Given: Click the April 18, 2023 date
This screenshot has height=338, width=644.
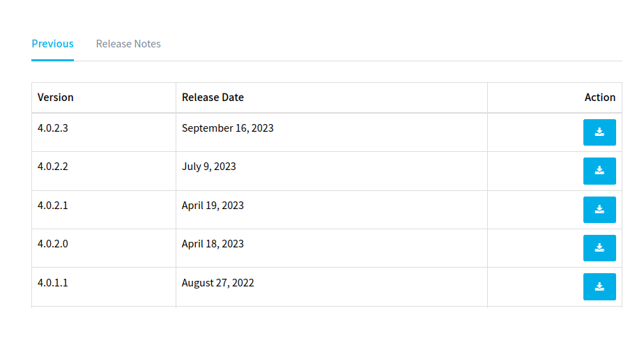Looking at the screenshot, I should point(213,244).
